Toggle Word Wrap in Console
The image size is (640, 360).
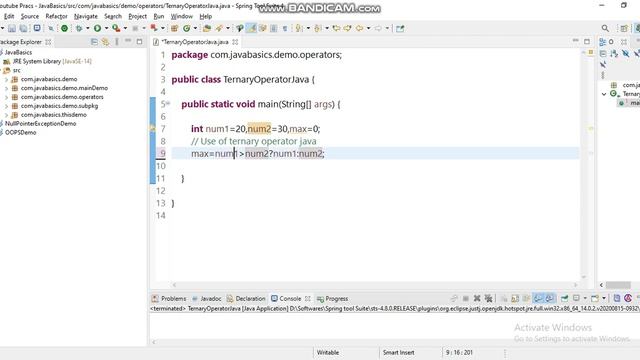tap(527, 298)
